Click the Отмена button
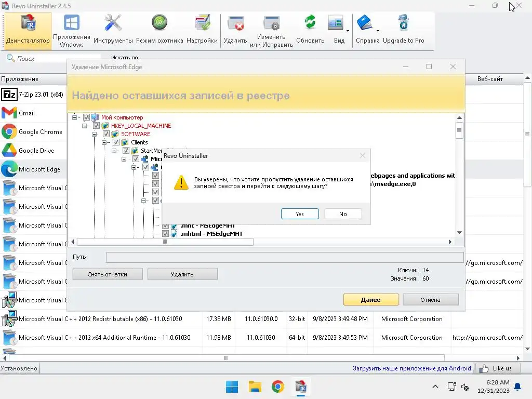Viewport: 532px width, 399px height. point(431,300)
